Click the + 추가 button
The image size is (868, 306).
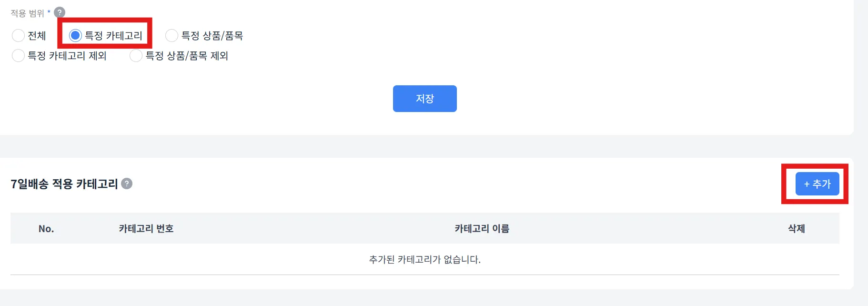tap(817, 184)
